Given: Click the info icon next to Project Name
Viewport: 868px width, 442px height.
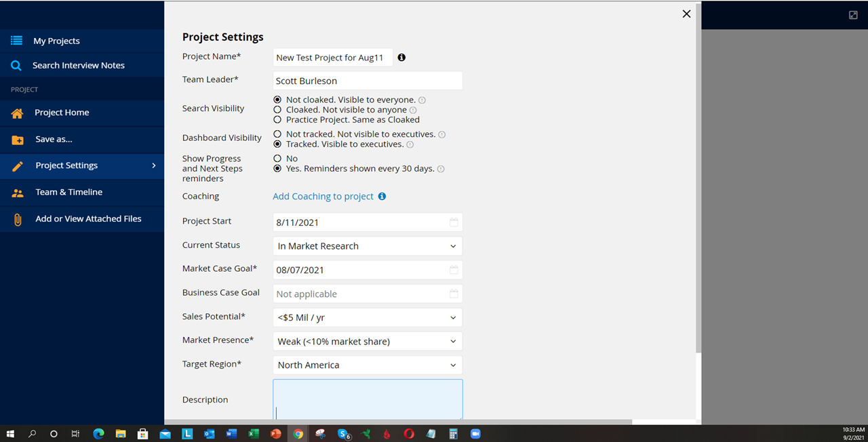Looking at the screenshot, I should click(401, 58).
